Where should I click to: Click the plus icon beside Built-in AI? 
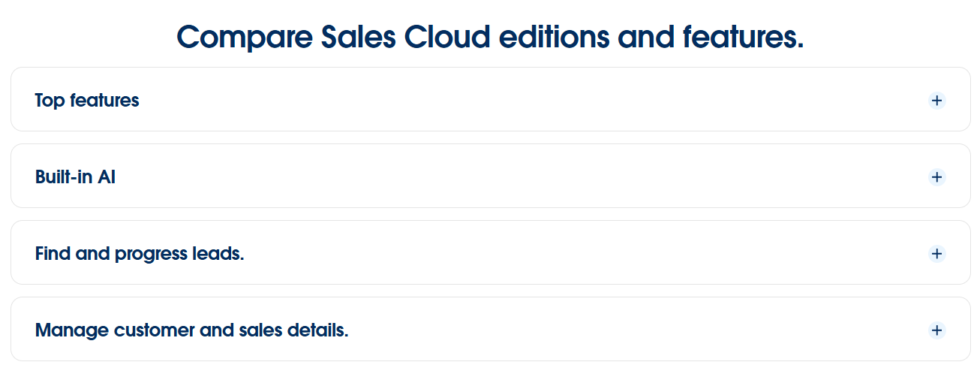(x=936, y=177)
